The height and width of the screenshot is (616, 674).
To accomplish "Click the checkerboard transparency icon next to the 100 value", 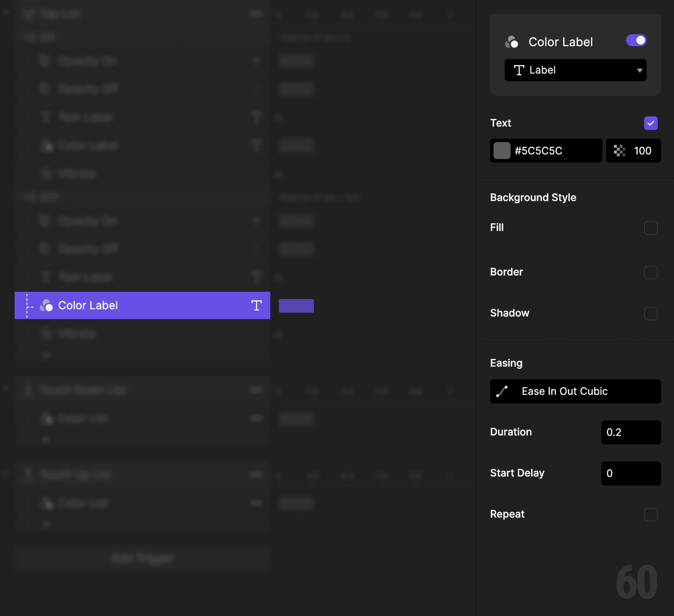I will tap(619, 151).
